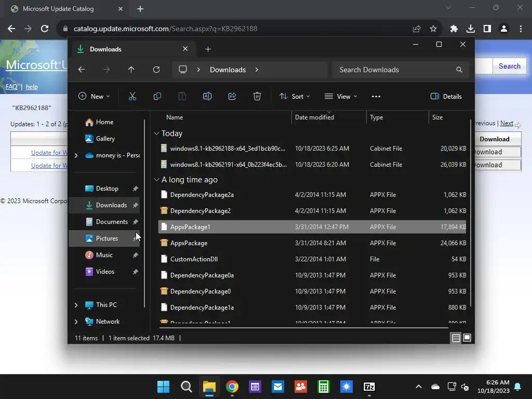This screenshot has height=399, width=532.
Task: Switch to large thumbnails view in status bar
Action: pyautogui.click(x=467, y=338)
